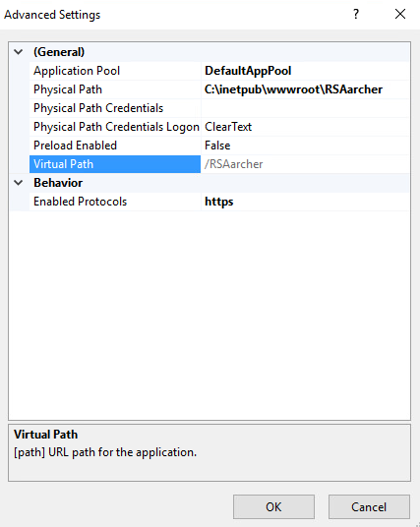
Task: Click the Behavior category header text
Action: point(58,183)
